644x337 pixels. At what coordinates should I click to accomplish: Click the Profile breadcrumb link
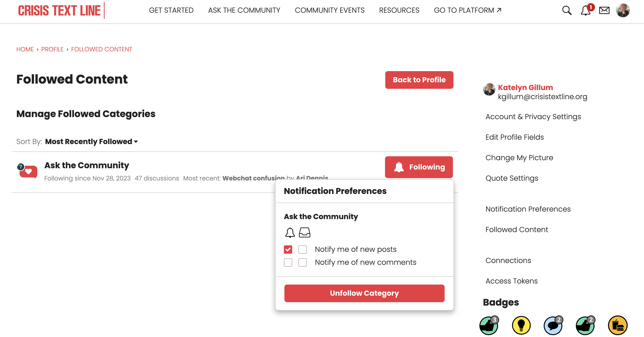[x=52, y=49]
